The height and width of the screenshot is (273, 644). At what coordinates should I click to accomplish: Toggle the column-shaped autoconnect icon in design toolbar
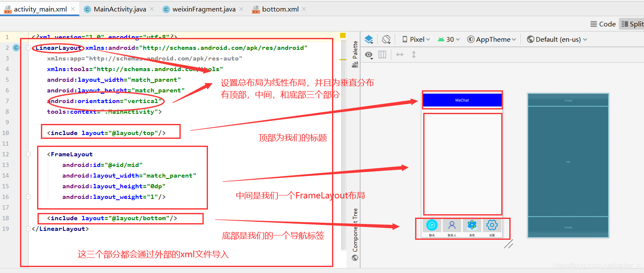pyautogui.click(x=382, y=55)
